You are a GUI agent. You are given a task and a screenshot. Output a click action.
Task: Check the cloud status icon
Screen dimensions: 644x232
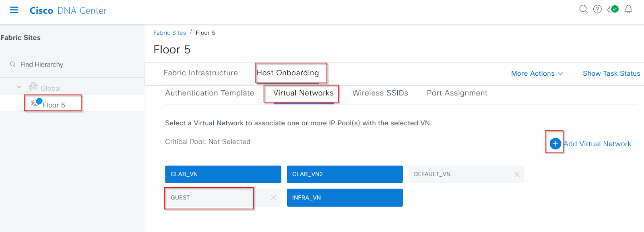point(613,9)
